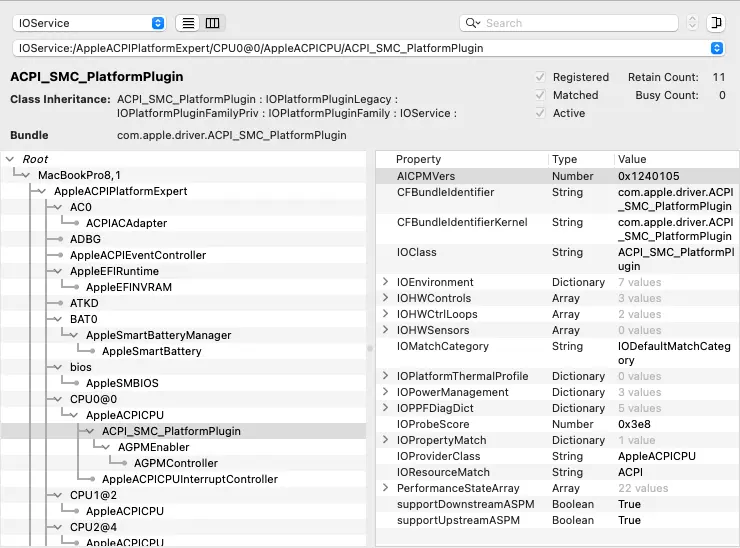Select the supportDownstreamASPM property row
The image size is (740, 548).
click(557, 504)
